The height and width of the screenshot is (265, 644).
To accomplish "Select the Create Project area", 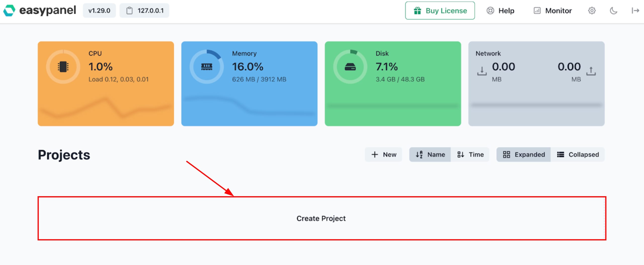I will point(321,218).
